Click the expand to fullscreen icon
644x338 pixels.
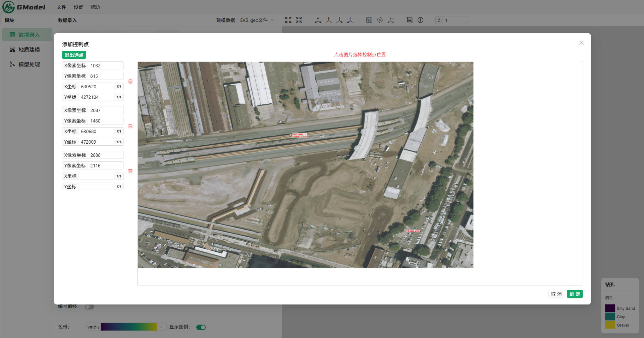coord(288,20)
